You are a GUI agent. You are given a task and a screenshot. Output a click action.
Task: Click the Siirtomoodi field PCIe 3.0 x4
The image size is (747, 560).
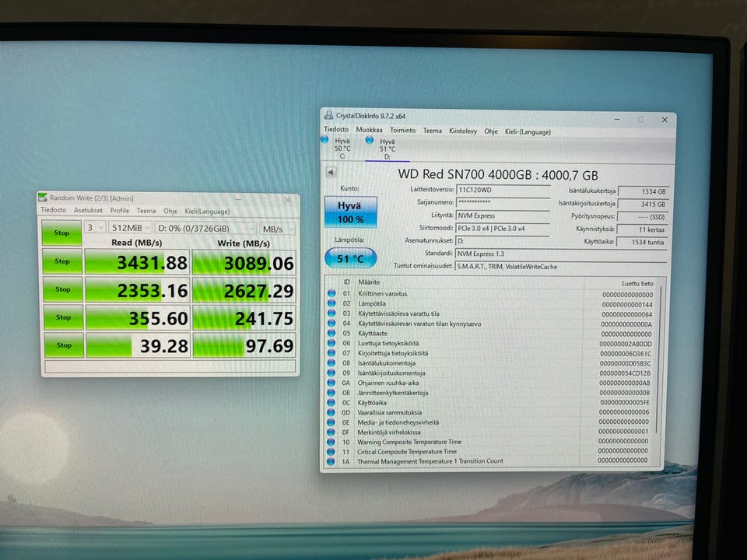click(x=503, y=229)
